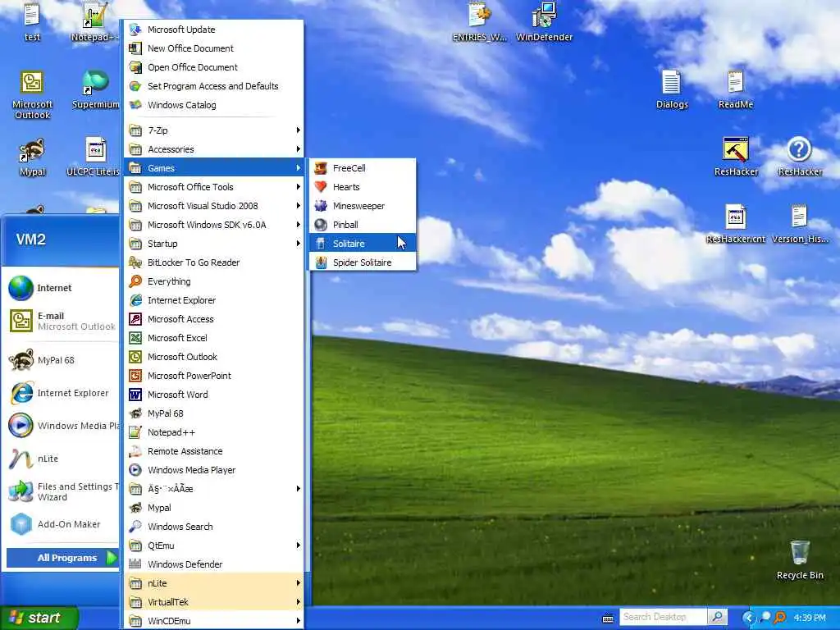Expand the nLite program folder
The width and height of the screenshot is (840, 630).
214,583
